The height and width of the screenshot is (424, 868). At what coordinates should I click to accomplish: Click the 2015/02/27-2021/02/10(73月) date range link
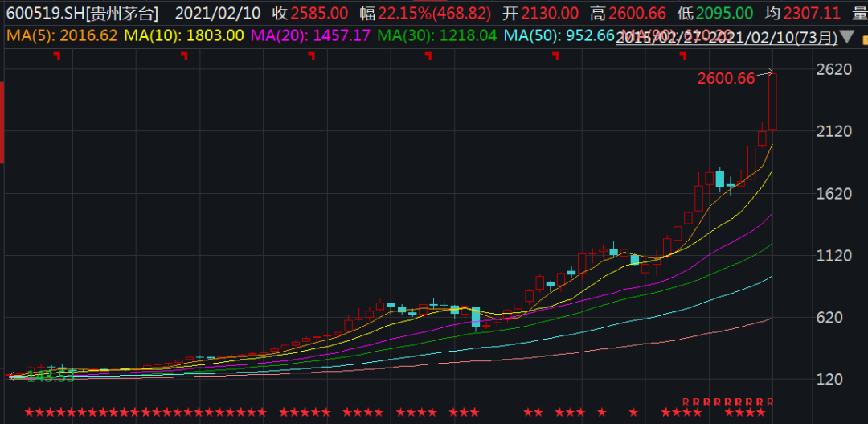tap(727, 38)
